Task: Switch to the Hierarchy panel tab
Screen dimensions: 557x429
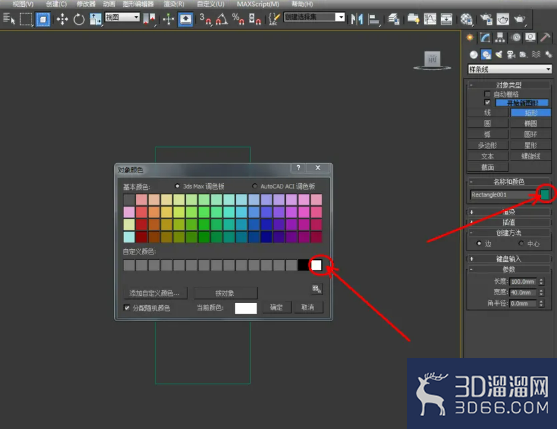Action: point(500,38)
